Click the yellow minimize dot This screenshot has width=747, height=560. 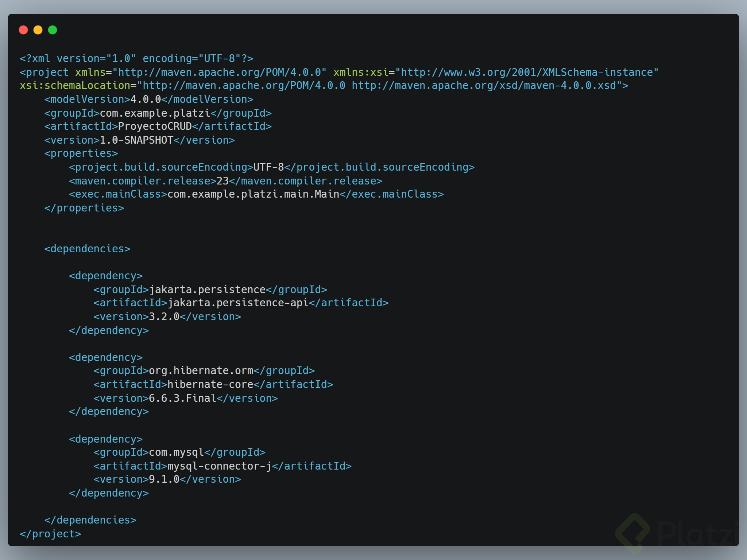tap(38, 30)
